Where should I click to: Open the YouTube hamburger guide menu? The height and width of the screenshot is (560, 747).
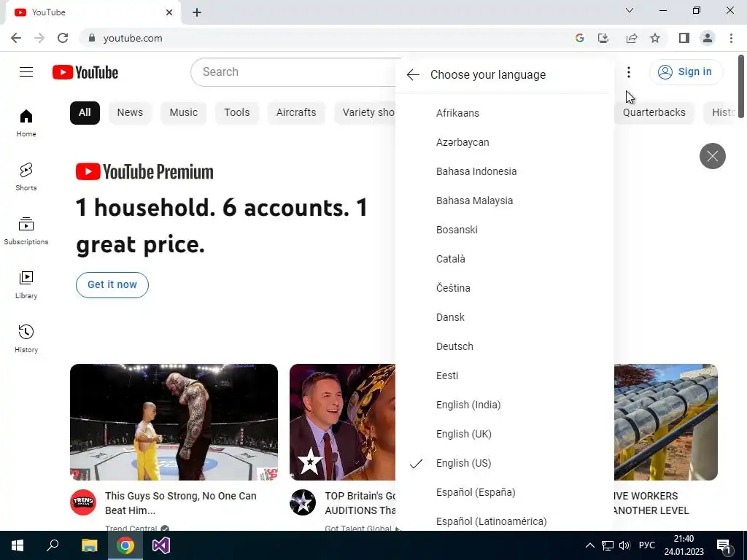point(26,72)
